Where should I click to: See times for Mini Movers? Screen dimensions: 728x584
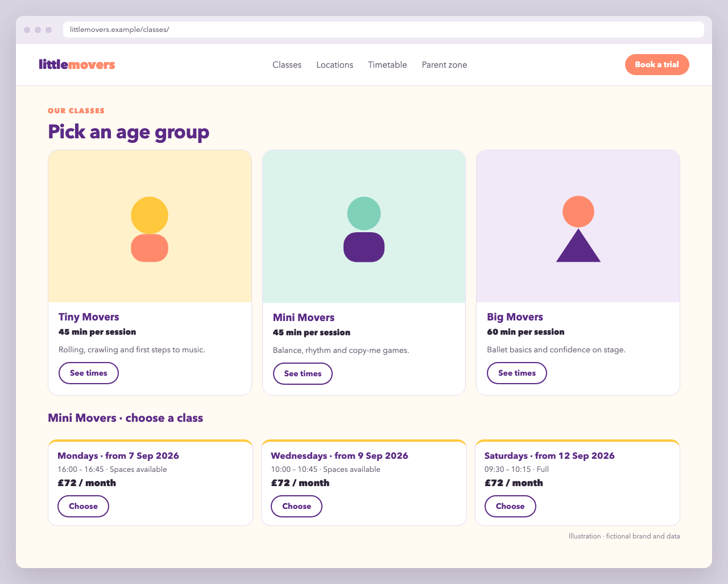click(x=303, y=374)
